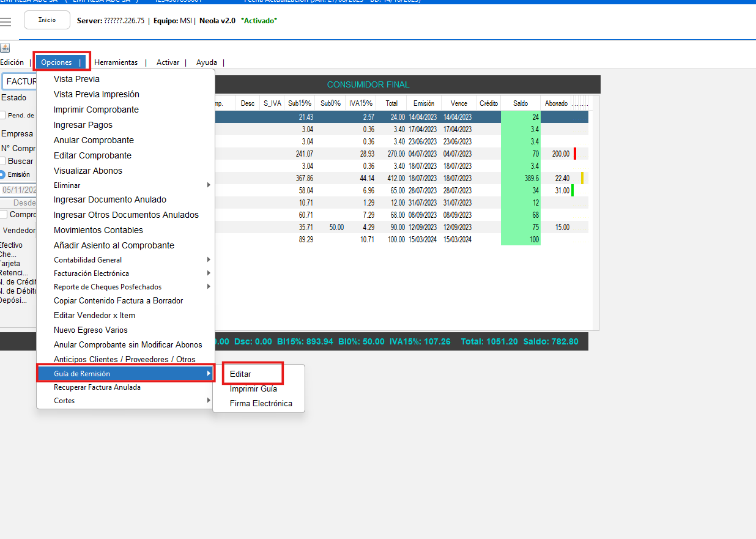
Task: Click the emission date input field
Action: coord(18,190)
